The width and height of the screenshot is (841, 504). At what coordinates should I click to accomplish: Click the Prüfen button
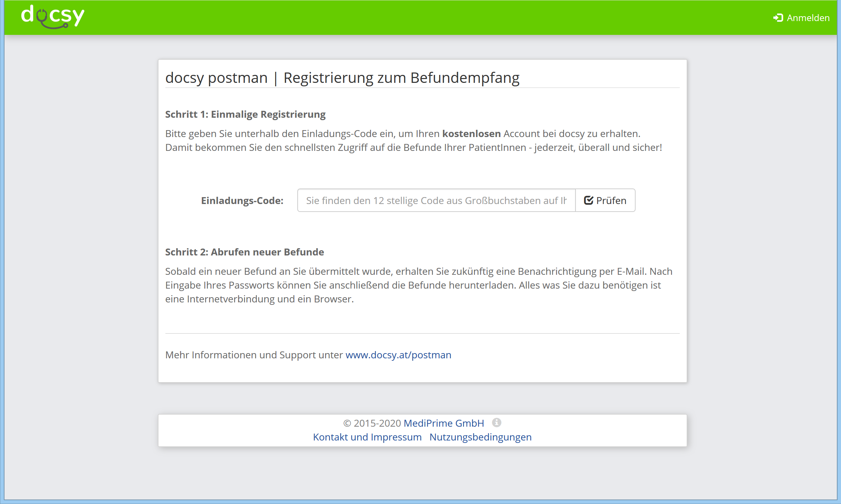point(605,200)
